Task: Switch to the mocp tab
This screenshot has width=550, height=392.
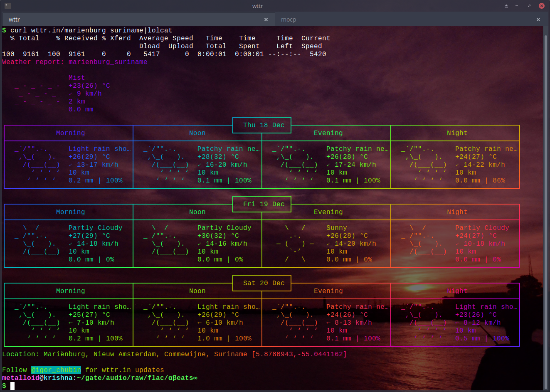Action: click(x=289, y=20)
